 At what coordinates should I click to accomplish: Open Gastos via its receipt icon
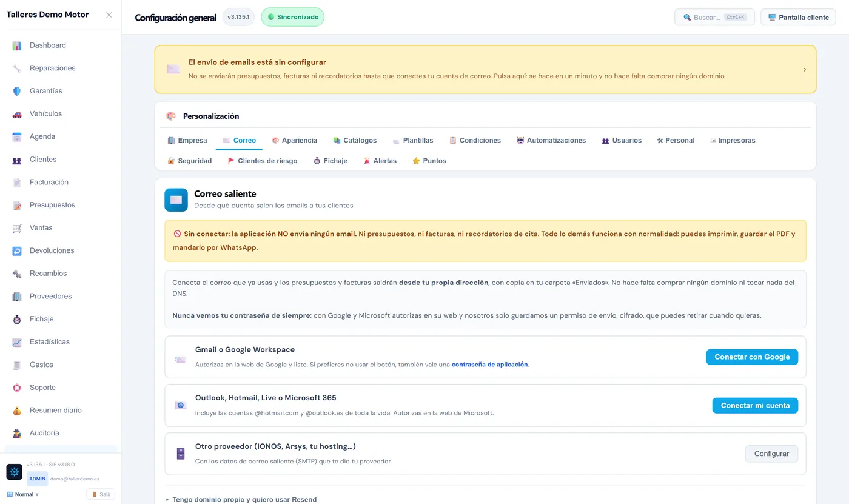click(17, 365)
